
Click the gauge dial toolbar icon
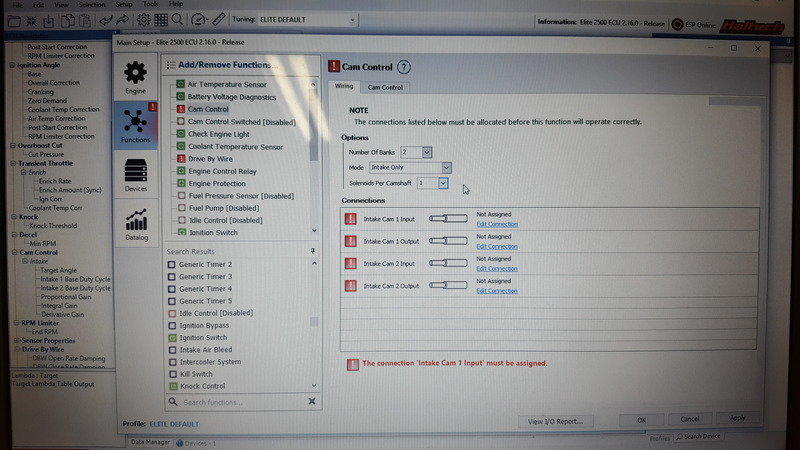[x=198, y=20]
